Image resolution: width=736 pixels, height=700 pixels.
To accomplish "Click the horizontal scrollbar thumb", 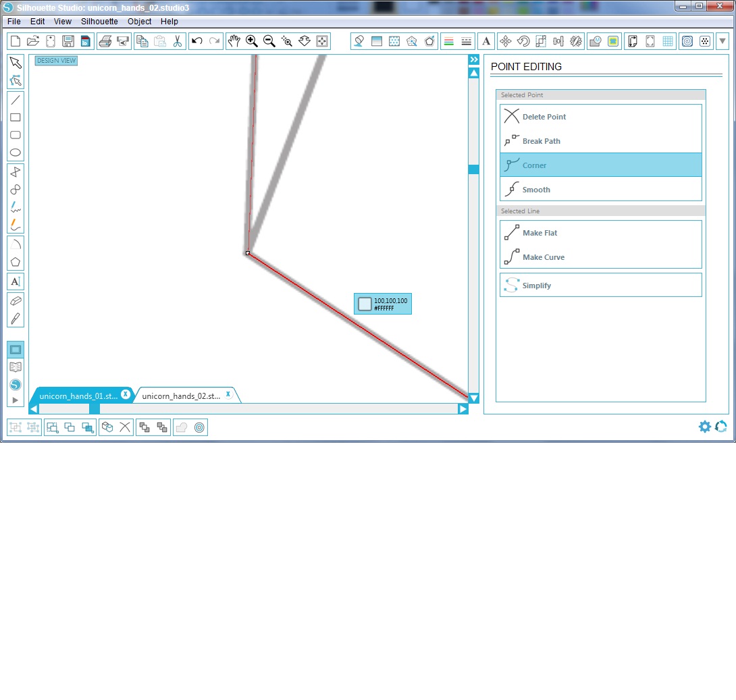I will click(x=95, y=408).
